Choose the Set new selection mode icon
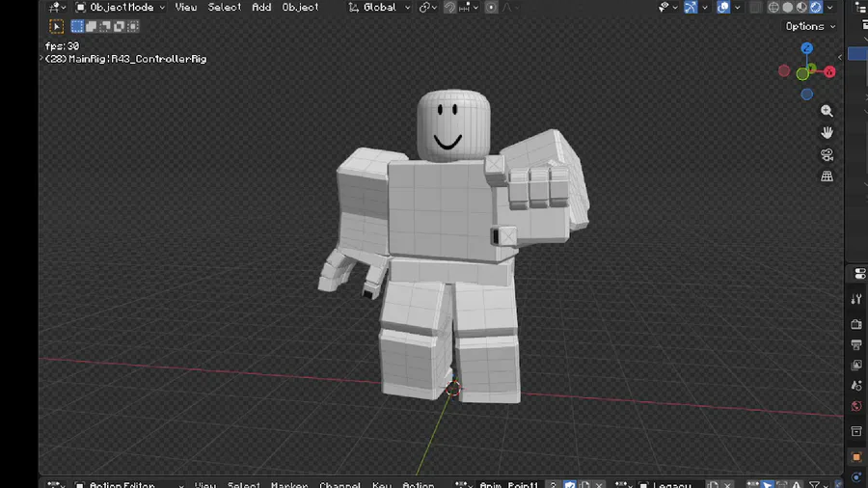Screen dimensions: 868x488 pos(77,27)
